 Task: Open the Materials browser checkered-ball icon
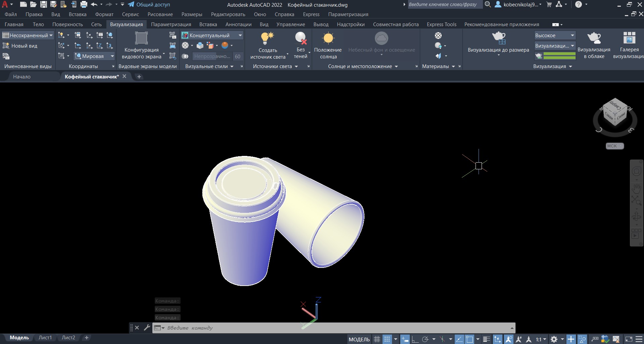click(x=438, y=36)
